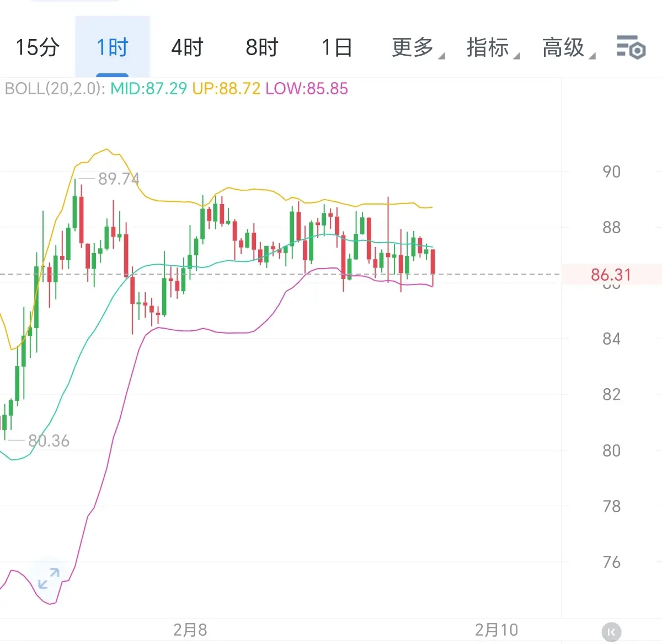Click the 90 price axis label
This screenshot has width=662, height=644.
[611, 172]
